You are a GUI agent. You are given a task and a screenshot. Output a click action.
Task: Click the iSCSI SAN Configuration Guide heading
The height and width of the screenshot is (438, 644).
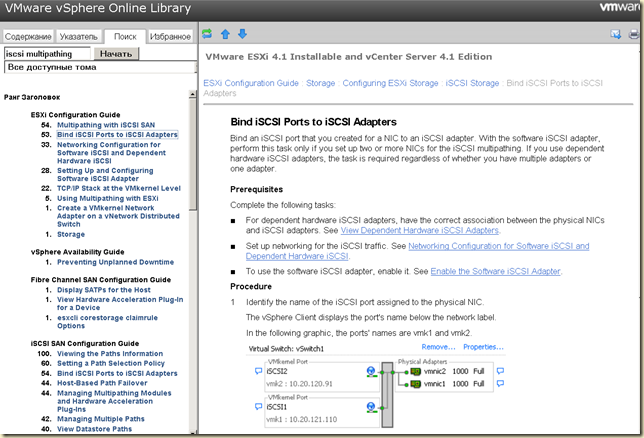click(x=85, y=343)
